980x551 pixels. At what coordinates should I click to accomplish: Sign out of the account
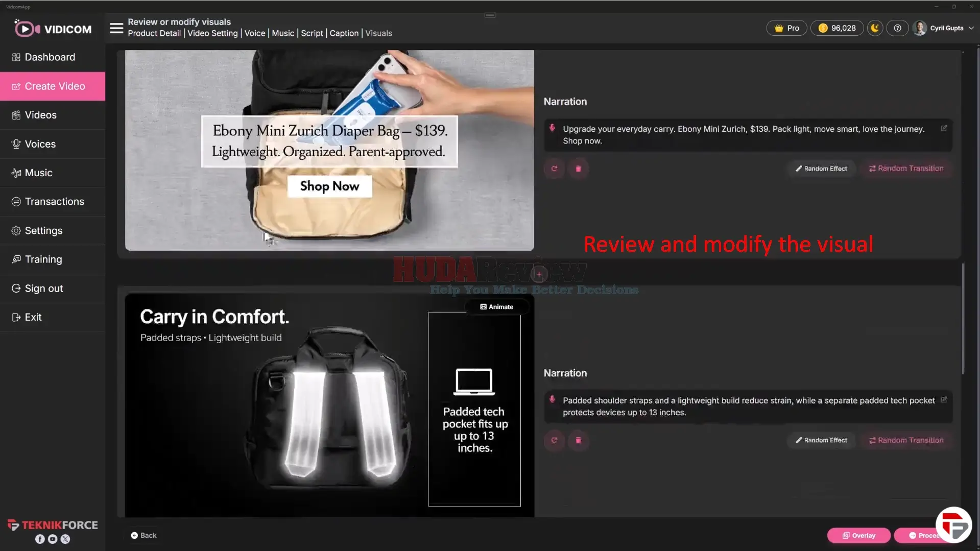[53, 289]
